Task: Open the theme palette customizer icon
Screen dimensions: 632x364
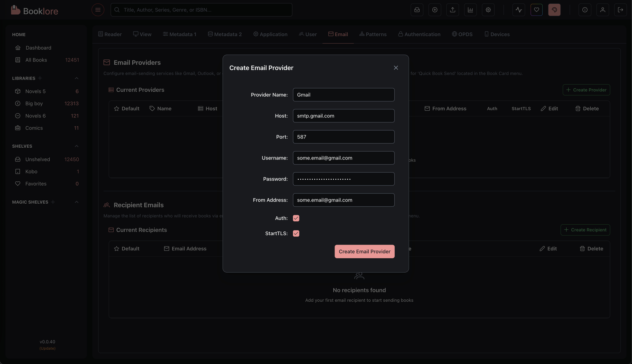Action: [x=554, y=10]
